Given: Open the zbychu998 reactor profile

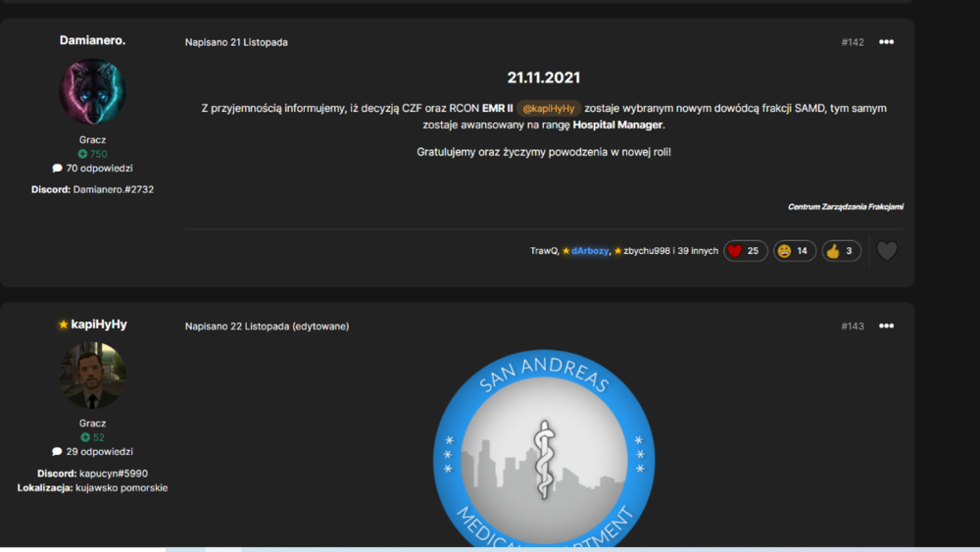Looking at the screenshot, I should 646,251.
